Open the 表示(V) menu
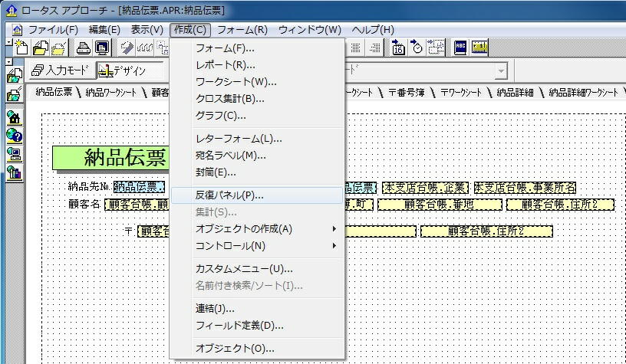 coord(147,30)
